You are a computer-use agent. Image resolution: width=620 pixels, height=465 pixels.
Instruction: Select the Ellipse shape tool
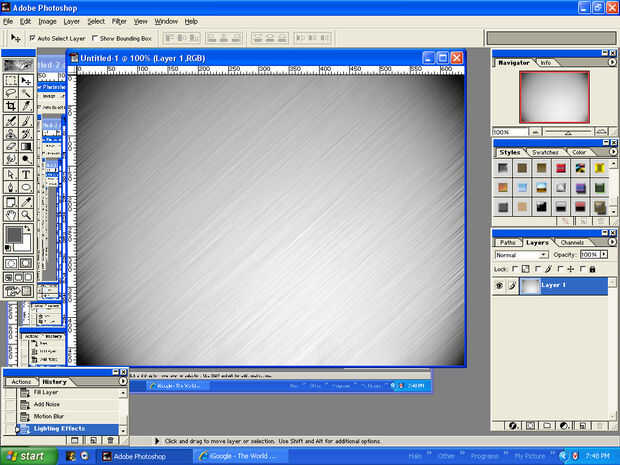[x=26, y=187]
